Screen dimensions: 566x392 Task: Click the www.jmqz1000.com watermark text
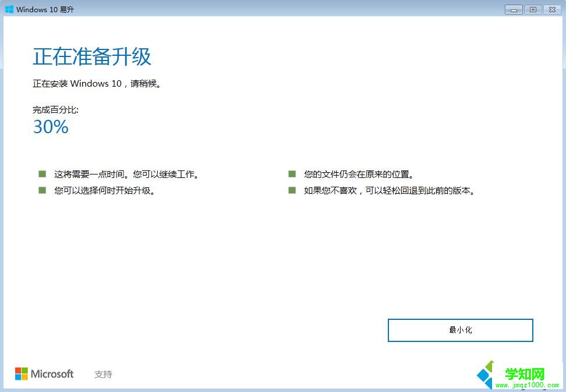click(527, 385)
